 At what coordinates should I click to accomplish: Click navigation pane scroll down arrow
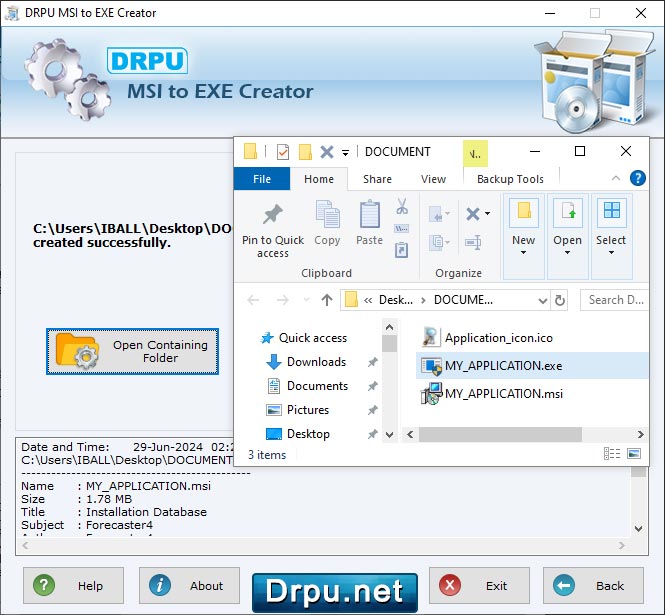point(389,435)
